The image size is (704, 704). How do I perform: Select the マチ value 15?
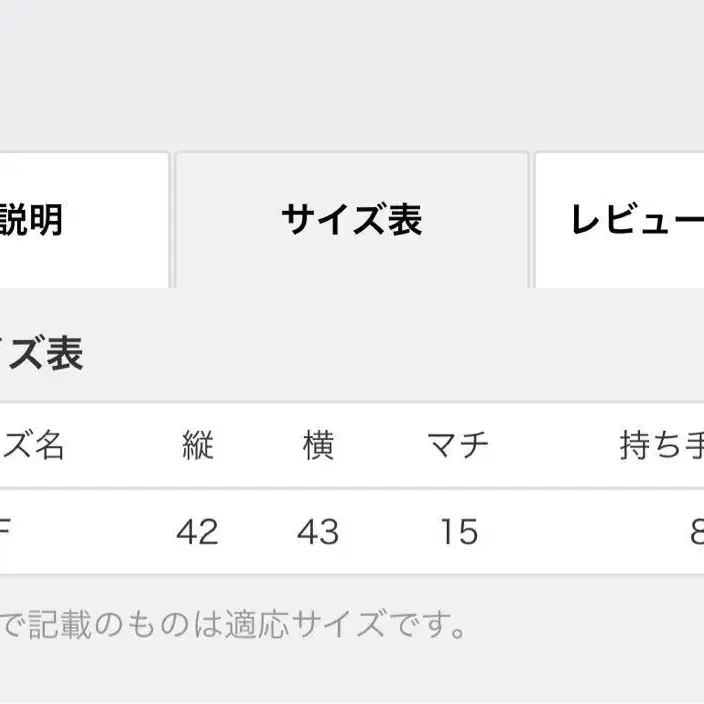coord(458,532)
